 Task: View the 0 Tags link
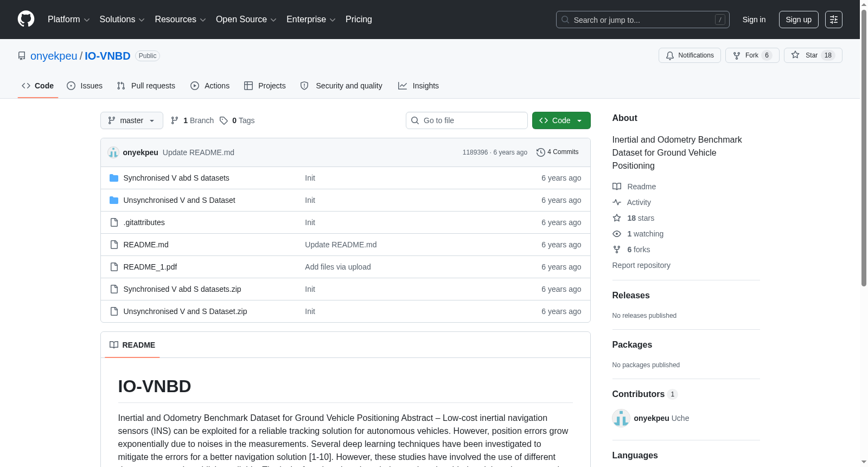(x=237, y=120)
